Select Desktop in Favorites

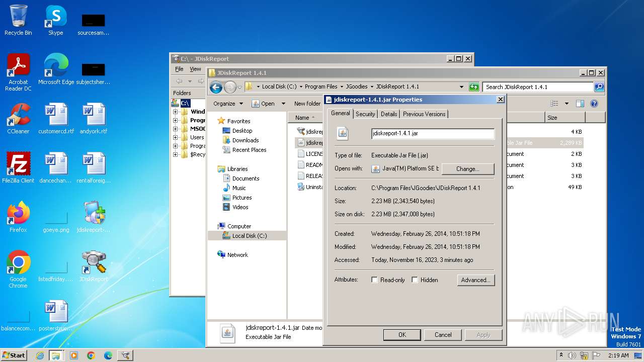pos(242,131)
